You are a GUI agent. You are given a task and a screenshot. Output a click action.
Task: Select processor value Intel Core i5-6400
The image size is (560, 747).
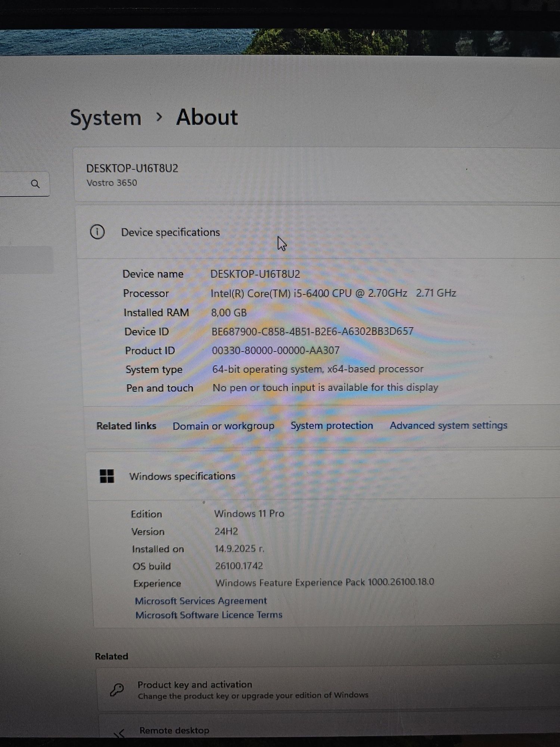point(333,293)
